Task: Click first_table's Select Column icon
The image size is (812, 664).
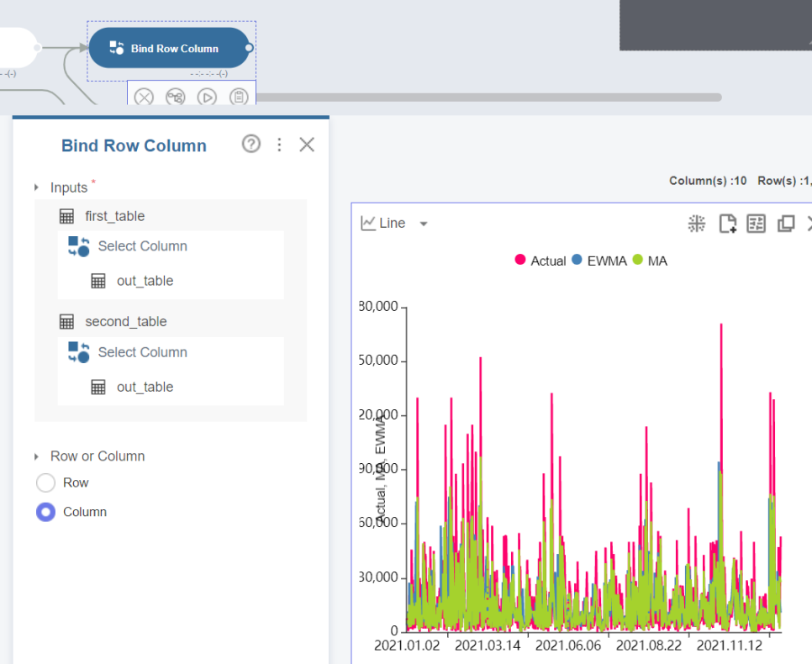Action: (x=79, y=246)
